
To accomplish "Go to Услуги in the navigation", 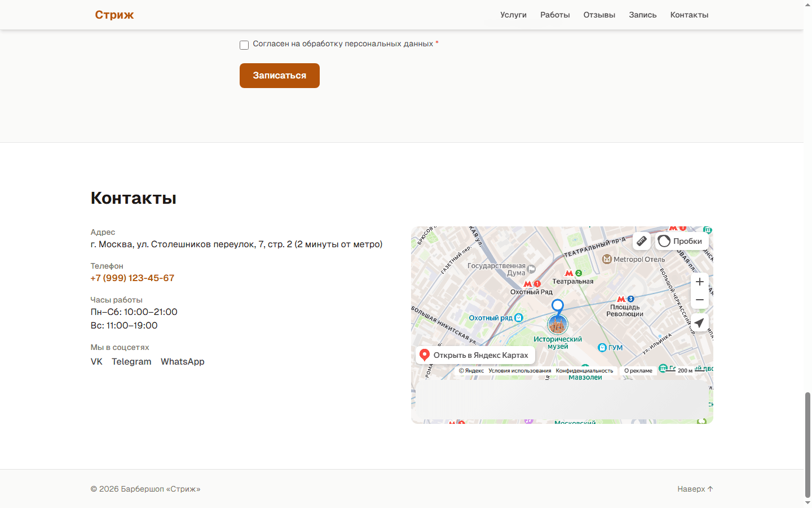I will coord(513,15).
